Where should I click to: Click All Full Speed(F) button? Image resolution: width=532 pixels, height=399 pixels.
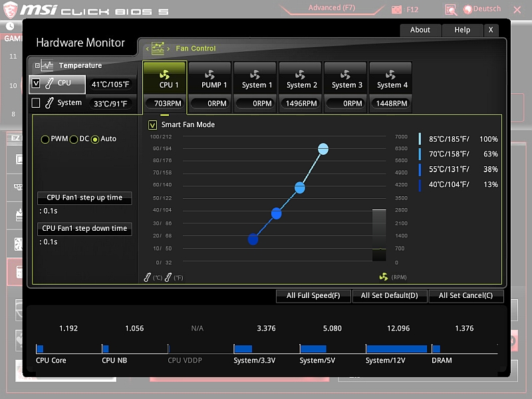pyautogui.click(x=313, y=295)
